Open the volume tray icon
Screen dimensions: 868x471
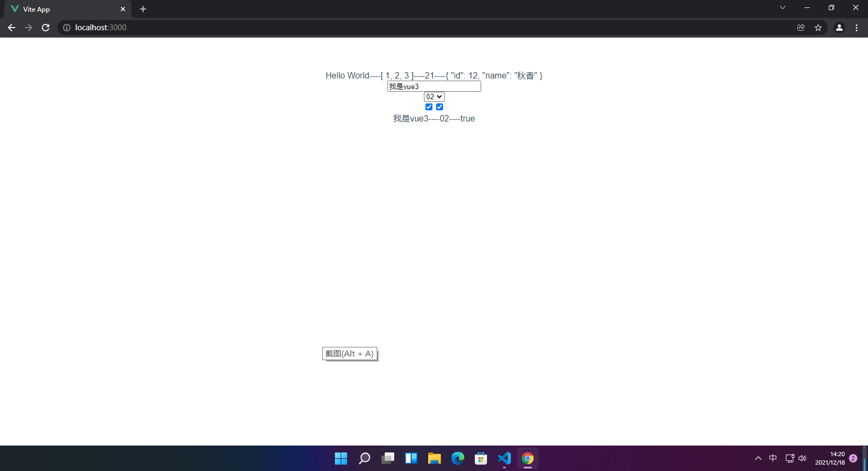(x=802, y=458)
